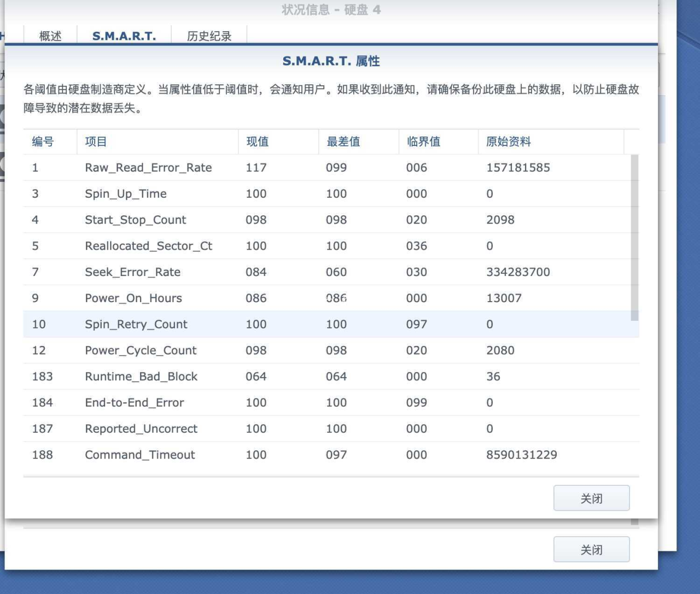The height and width of the screenshot is (594, 700).
Task: Click the dialog's 关闭 (Close) button
Action: 591,498
